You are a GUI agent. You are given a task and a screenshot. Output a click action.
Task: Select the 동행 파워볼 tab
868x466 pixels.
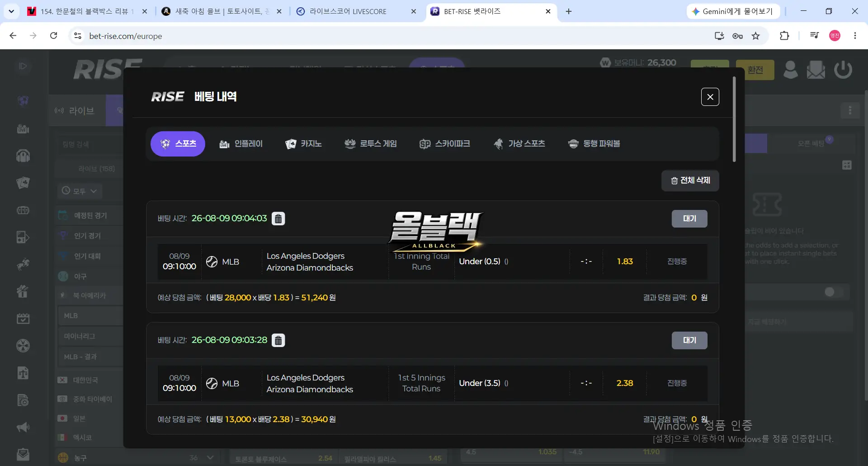coord(594,144)
